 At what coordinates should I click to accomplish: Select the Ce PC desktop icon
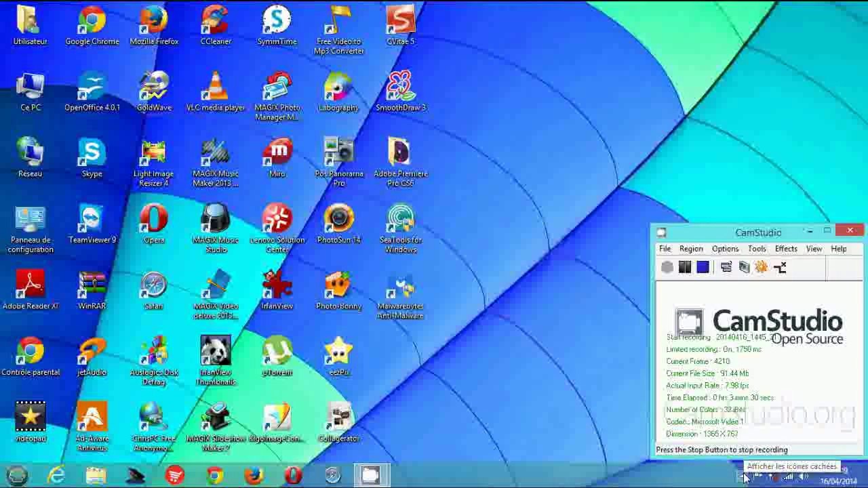pos(31,92)
